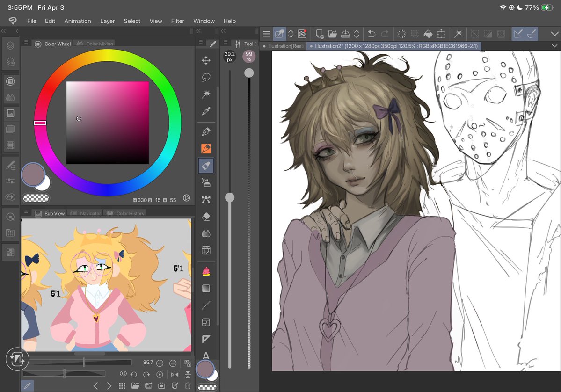Collapse tool property dock double chevron

point(223,31)
